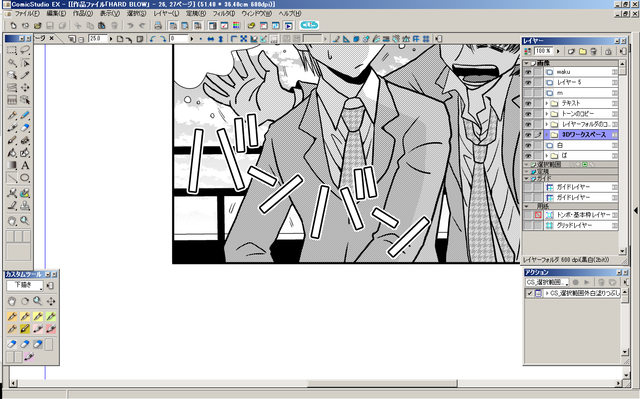
Task: Click the RGB color grid toolbar icon
Action: [236, 25]
